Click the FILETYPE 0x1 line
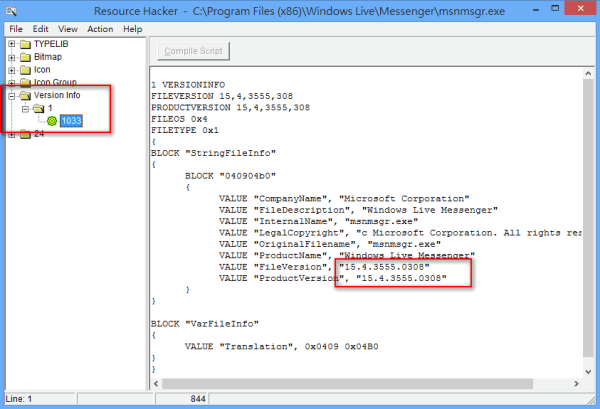Screen dimensions: 600x409 point(185,130)
